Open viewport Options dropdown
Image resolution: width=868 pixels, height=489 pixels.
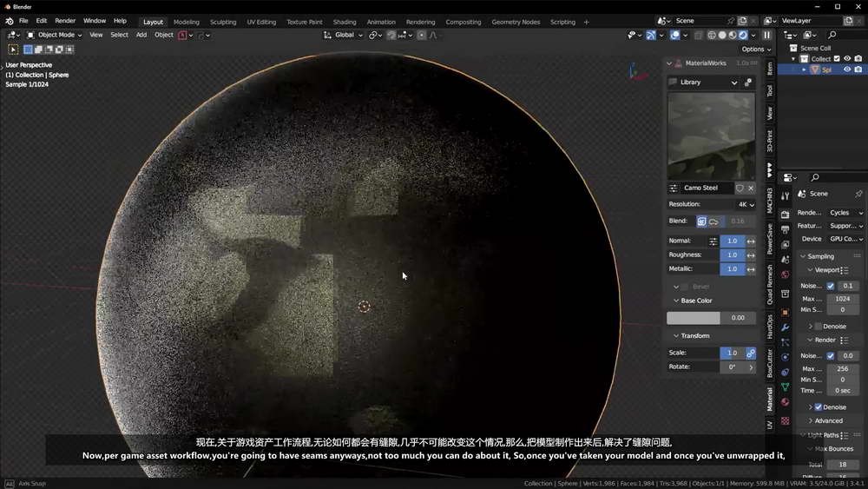click(x=756, y=50)
